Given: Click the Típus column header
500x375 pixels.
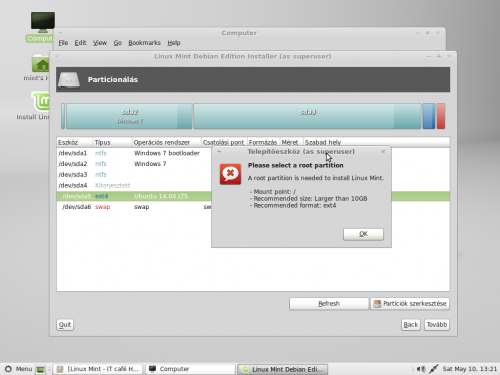Looking at the screenshot, I should pyautogui.click(x=112, y=142).
